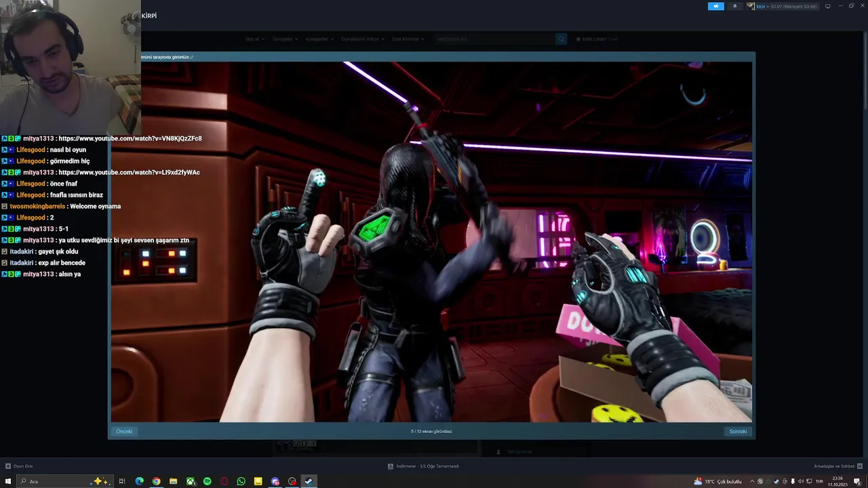The width and height of the screenshot is (868, 488).
Task: Click the store search field
Action: [x=495, y=39]
